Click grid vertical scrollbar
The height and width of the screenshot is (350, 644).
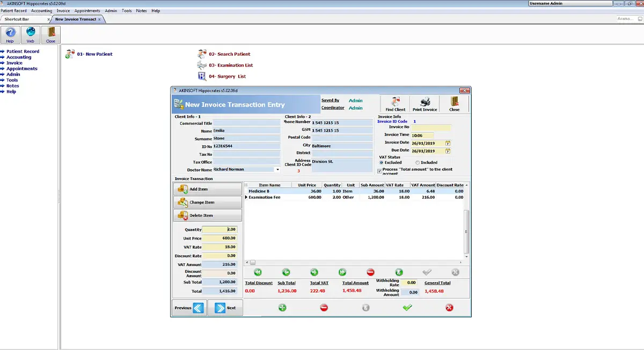coord(466,232)
